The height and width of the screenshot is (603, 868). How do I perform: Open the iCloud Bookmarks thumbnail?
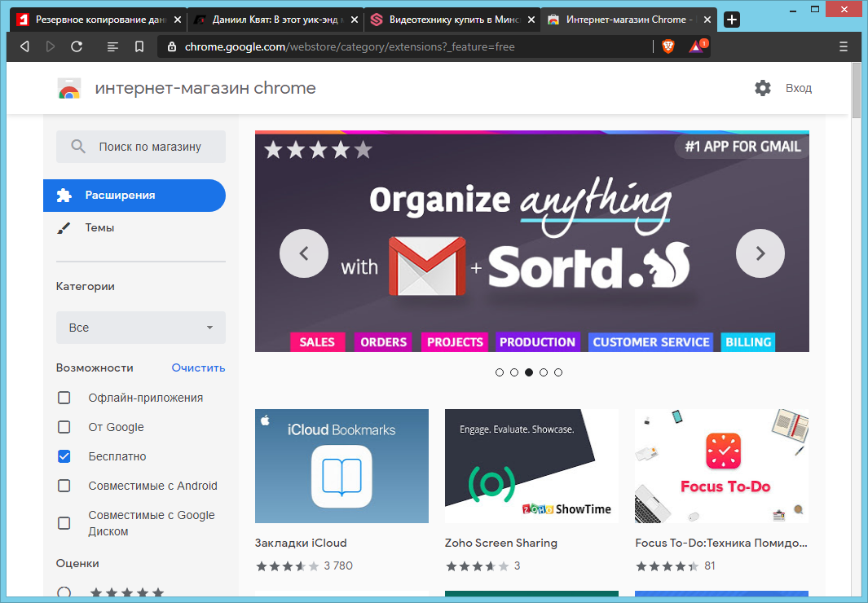(341, 466)
